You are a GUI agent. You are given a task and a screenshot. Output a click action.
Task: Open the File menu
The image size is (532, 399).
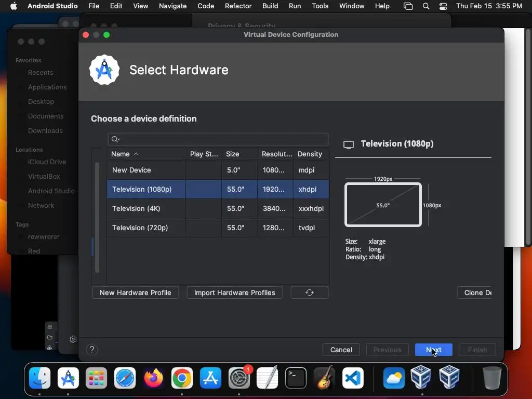pyautogui.click(x=94, y=6)
